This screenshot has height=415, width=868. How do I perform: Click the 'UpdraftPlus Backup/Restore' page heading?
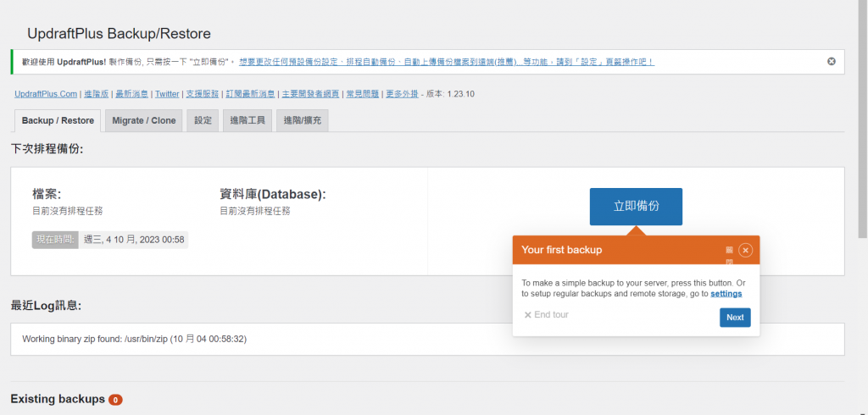click(x=119, y=34)
